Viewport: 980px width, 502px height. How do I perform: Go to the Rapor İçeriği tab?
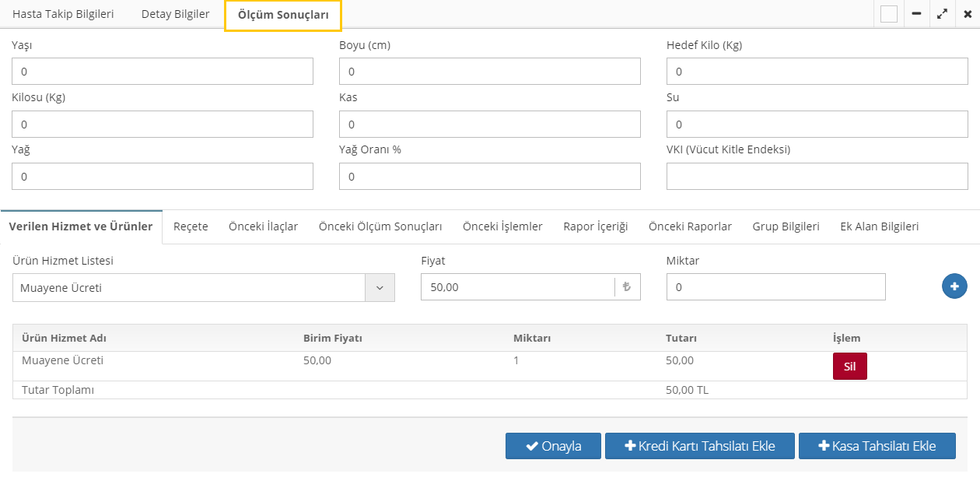[595, 226]
